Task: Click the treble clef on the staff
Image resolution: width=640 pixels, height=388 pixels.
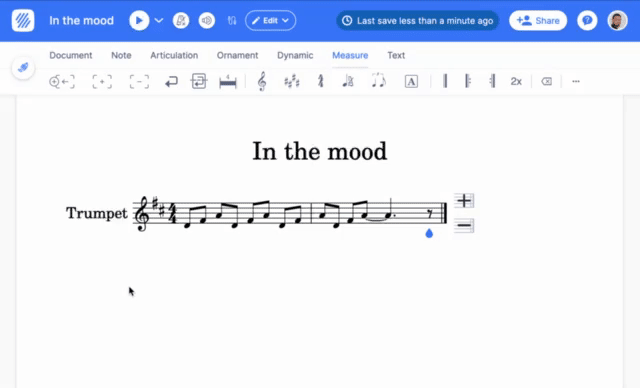Action: coord(142,213)
